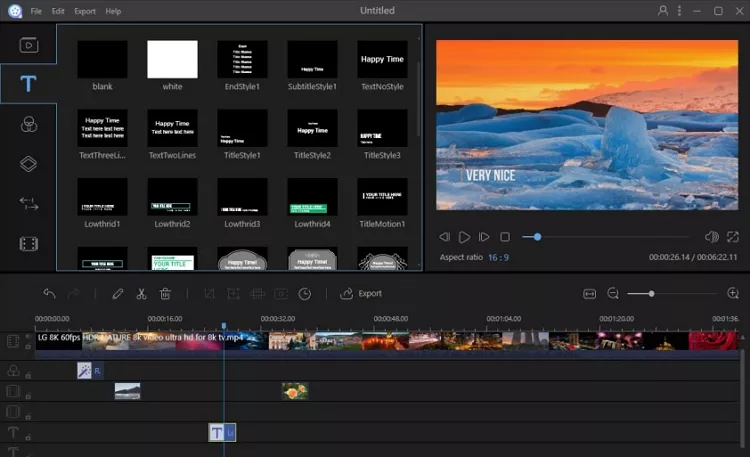The height and width of the screenshot is (457, 750).
Task: Open the Edit menu
Action: tap(58, 11)
